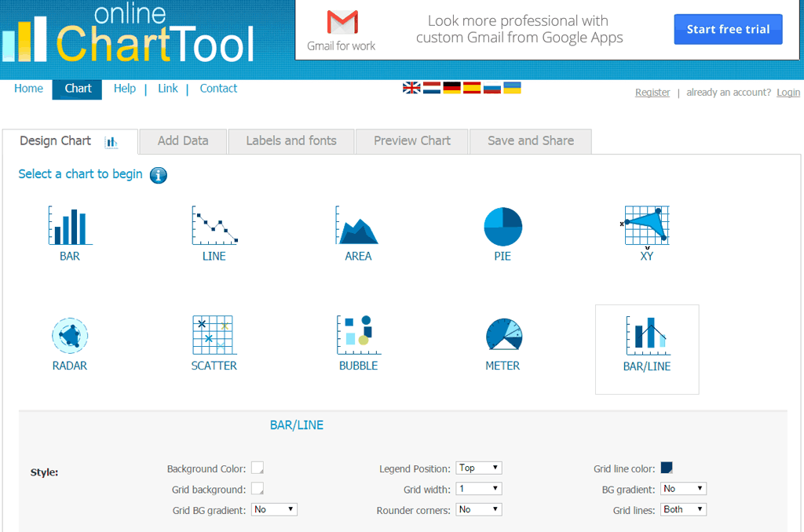Switch language via the Netherlands flag
Viewport: 804px width, 532px height.
point(432,88)
